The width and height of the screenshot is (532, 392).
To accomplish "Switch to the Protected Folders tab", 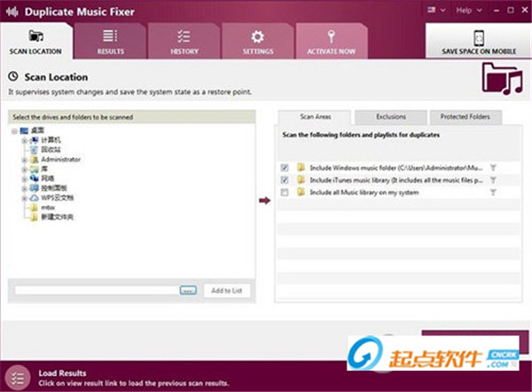I will 465,117.
